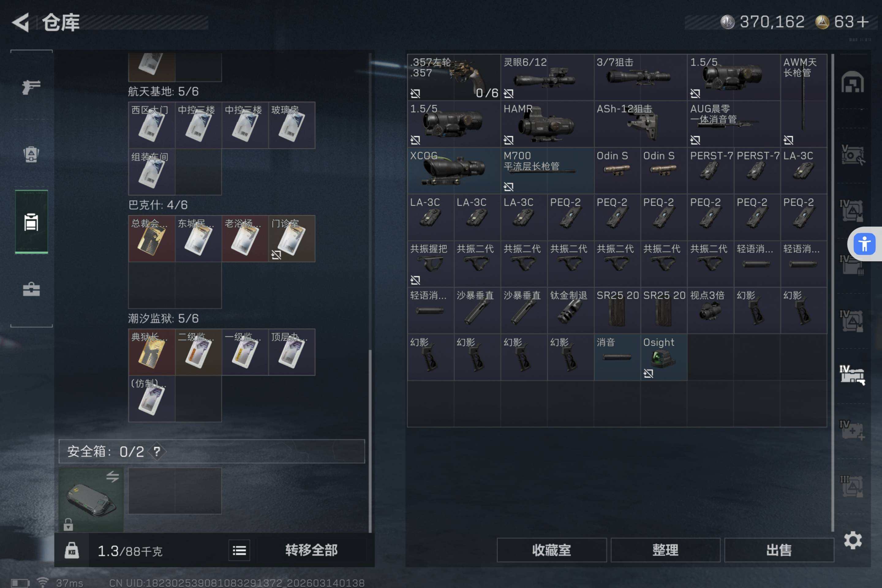882x588 pixels.
Task: Toggle the lock icon under the safe box
Action: (x=68, y=524)
